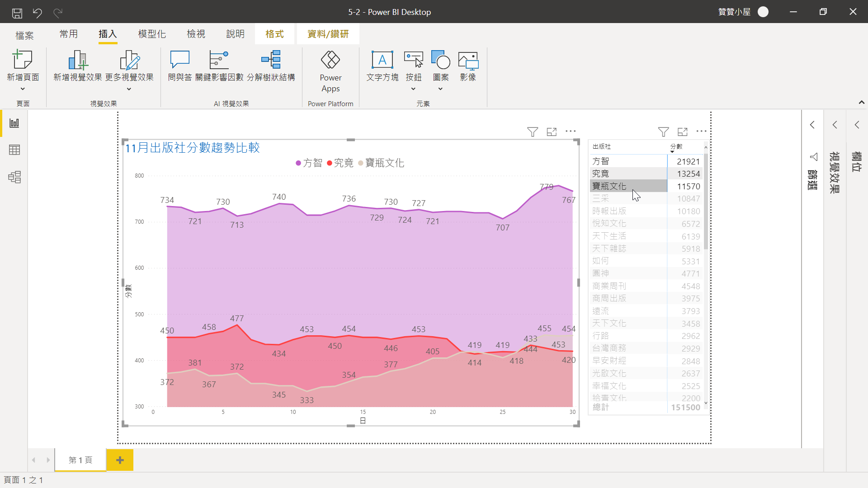The width and height of the screenshot is (868, 488).
Task: Open more options for the publisher table
Action: click(x=701, y=131)
